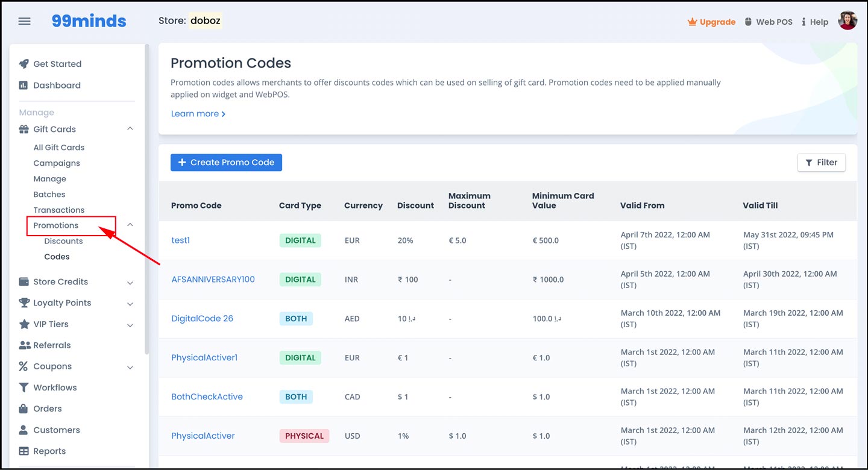The height and width of the screenshot is (470, 868).
Task: Click the Gift Cards gift icon
Action: click(24, 129)
